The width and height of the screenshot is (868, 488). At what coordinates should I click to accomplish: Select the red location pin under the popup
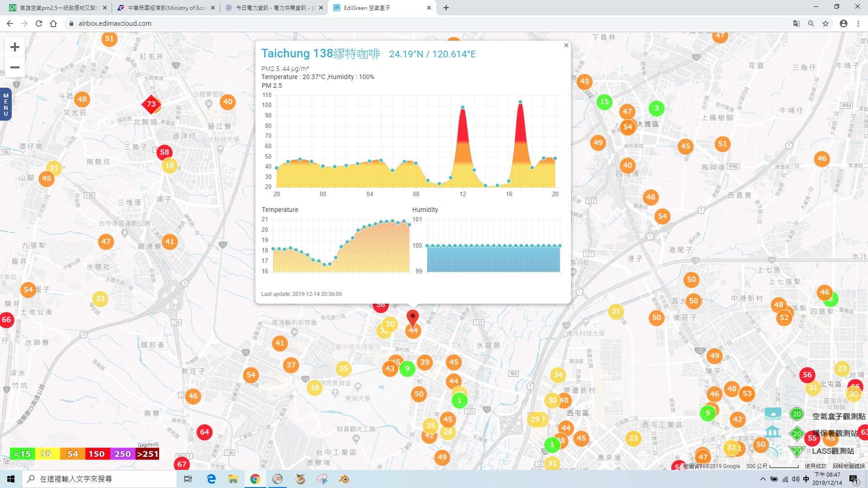pyautogui.click(x=412, y=318)
